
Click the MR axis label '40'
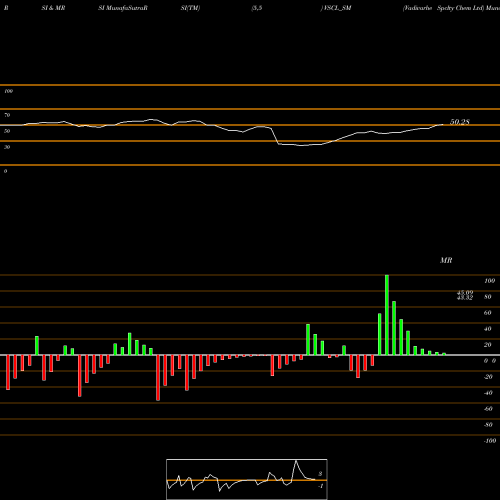coord(488,329)
